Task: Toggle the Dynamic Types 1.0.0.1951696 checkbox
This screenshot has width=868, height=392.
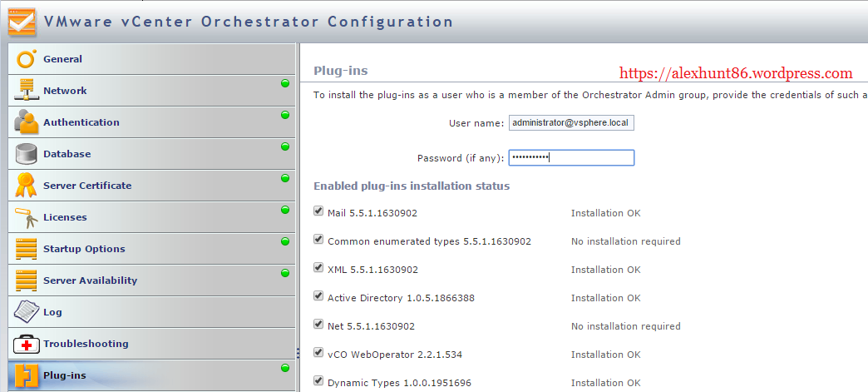Action: (318, 381)
